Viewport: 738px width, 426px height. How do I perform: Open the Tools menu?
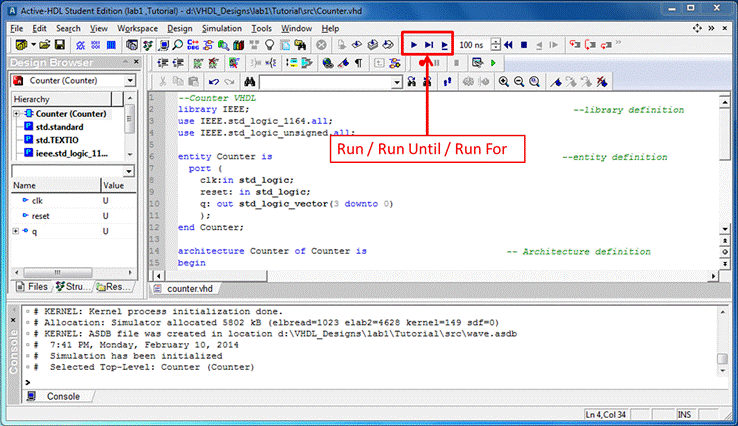(261, 29)
